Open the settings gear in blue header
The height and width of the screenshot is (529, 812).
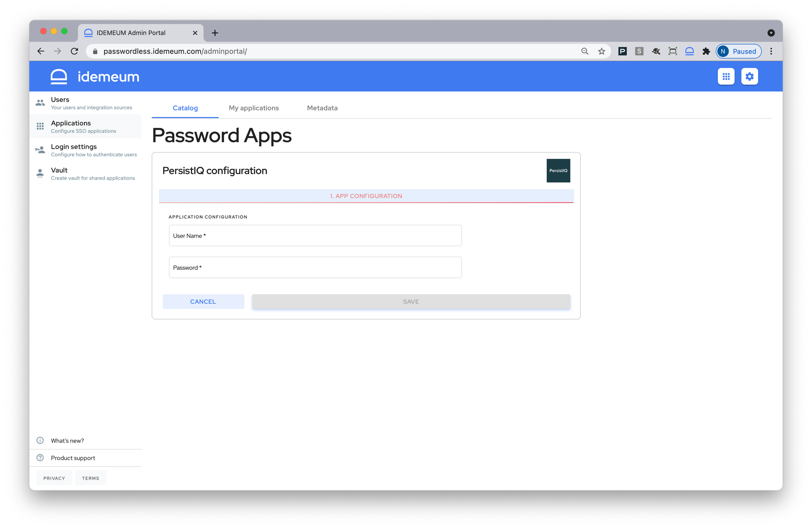coord(749,76)
